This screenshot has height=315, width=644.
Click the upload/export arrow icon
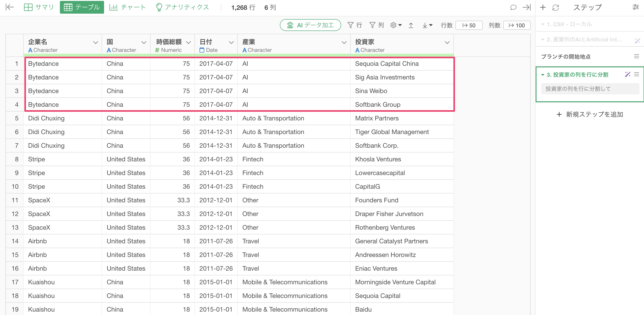tap(411, 25)
